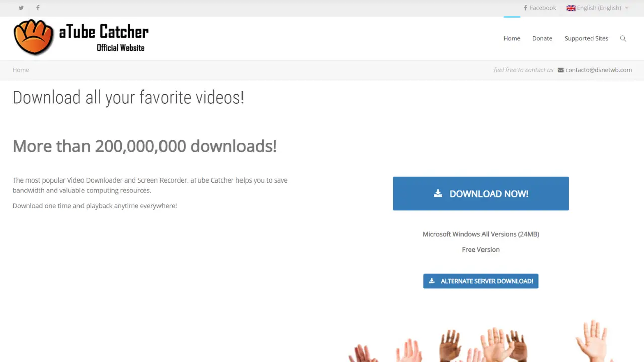This screenshot has height=362, width=644.
Task: Click the Facebook icon in top left
Action: (x=38, y=8)
